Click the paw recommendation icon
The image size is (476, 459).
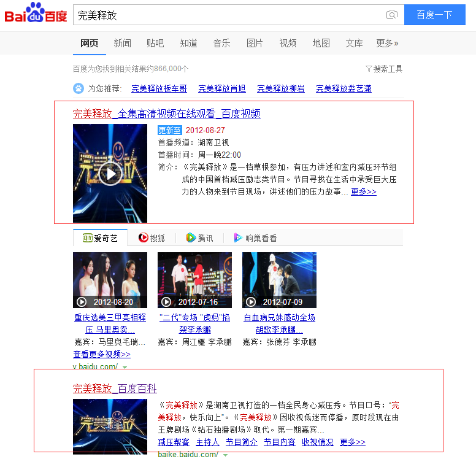[79, 88]
